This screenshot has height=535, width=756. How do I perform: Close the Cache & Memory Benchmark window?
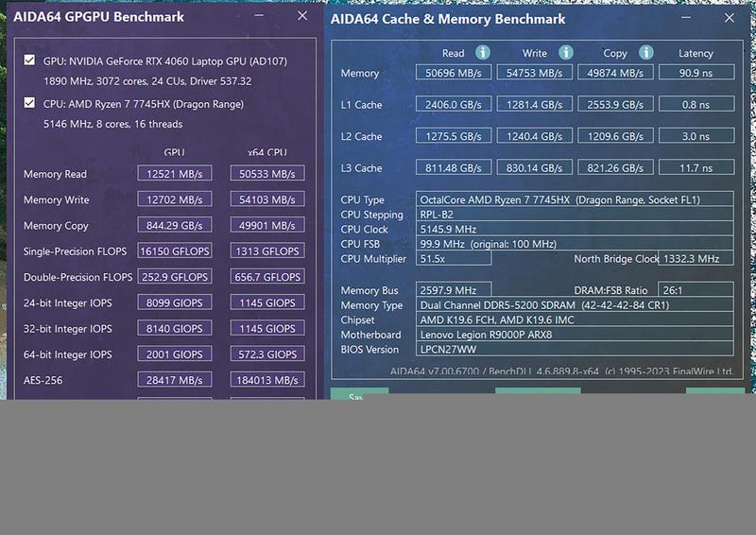pos(729,18)
